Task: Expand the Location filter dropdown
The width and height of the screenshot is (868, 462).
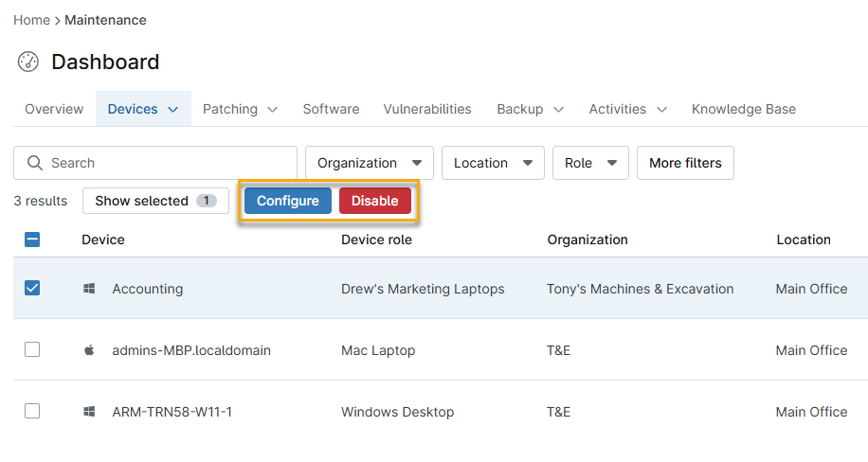Action: point(493,163)
